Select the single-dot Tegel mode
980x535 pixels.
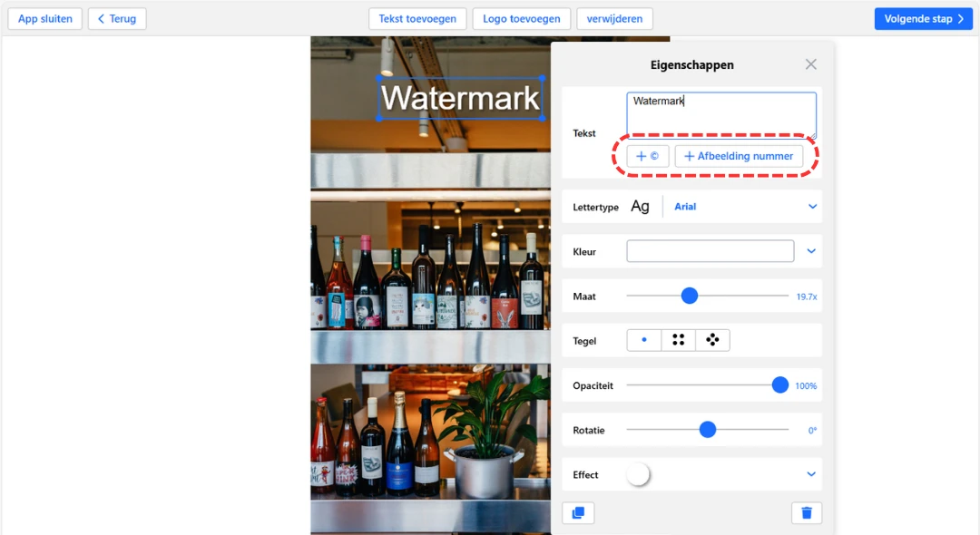(x=644, y=339)
